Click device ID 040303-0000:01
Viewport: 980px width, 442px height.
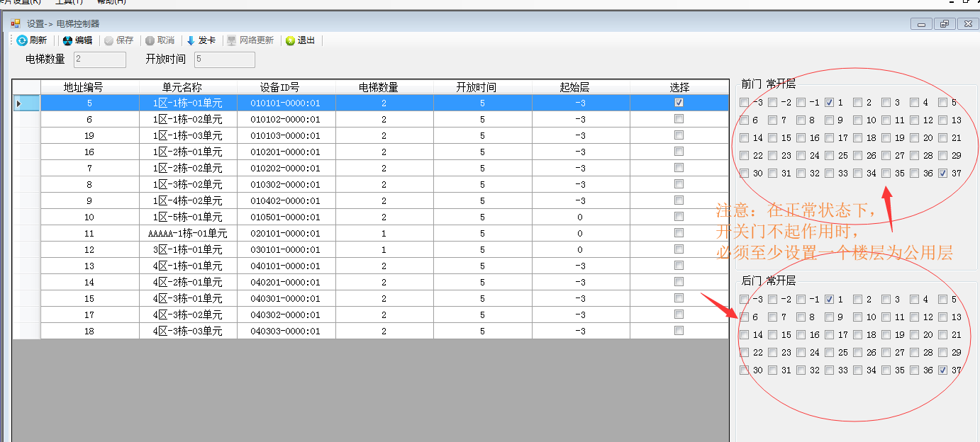[286, 331]
